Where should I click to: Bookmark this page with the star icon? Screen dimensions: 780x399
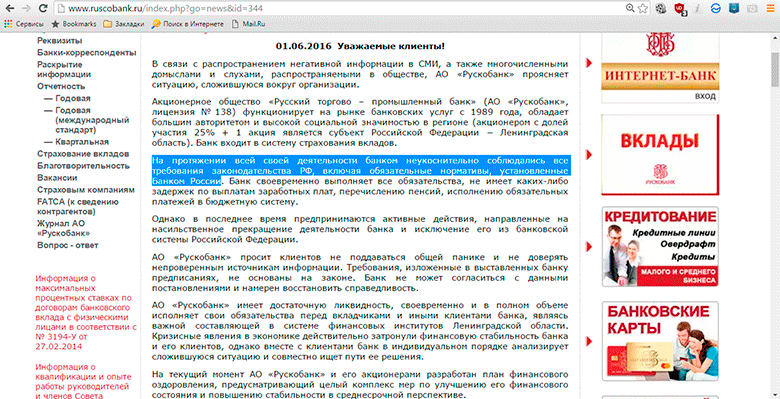pos(643,8)
